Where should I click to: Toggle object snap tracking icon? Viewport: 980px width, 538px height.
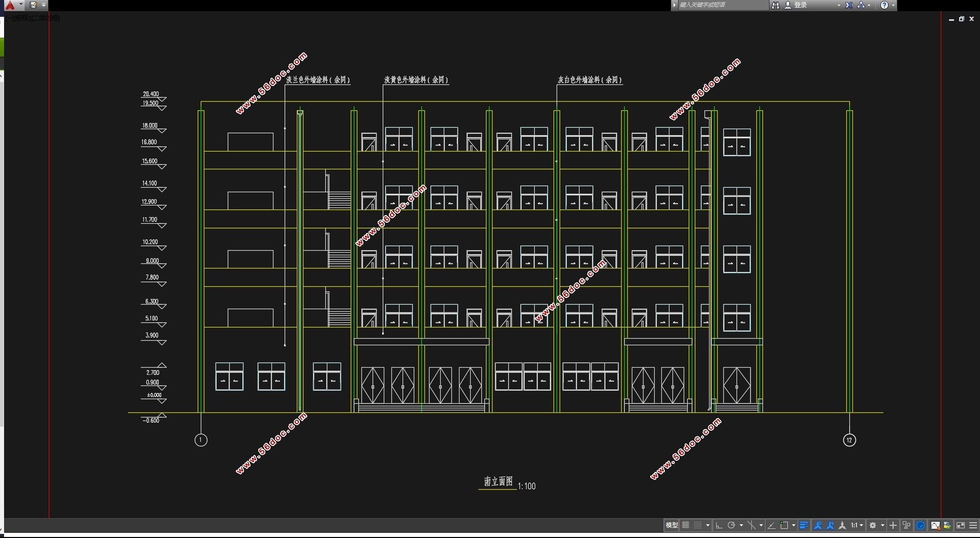pos(772,525)
